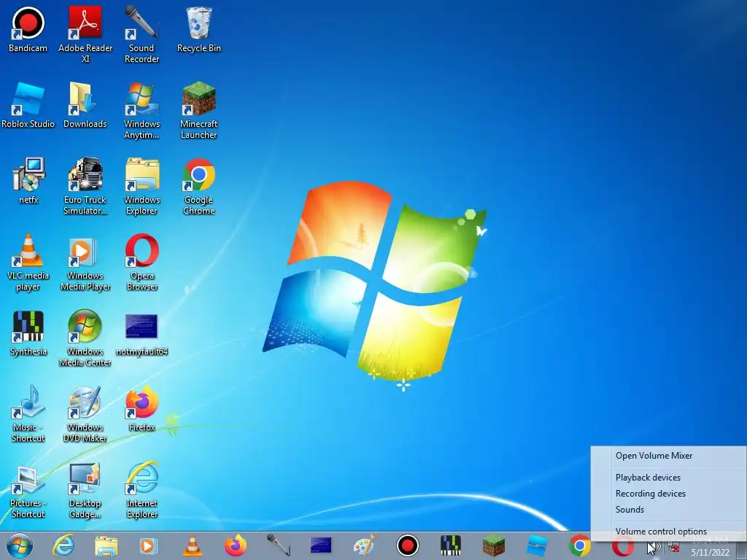This screenshot has height=560, width=747.
Task: Select the Roblox Studio desktop icon
Action: pos(28,105)
